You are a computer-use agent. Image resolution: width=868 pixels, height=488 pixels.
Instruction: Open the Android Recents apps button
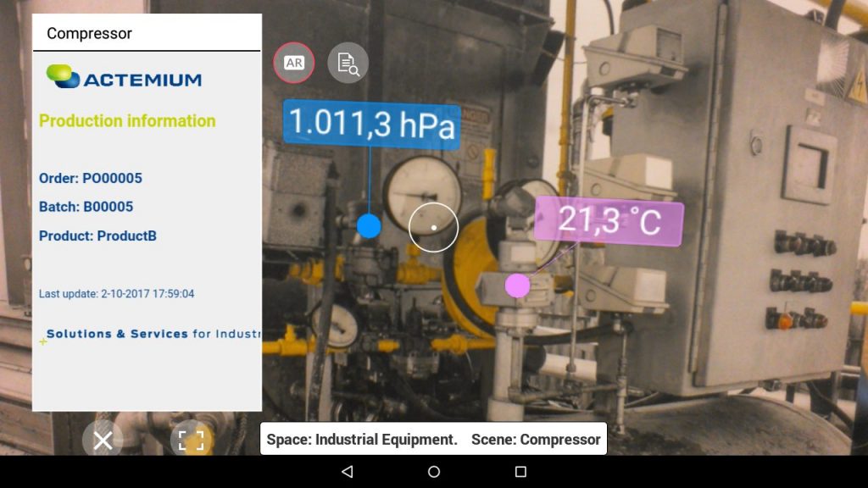[520, 472]
